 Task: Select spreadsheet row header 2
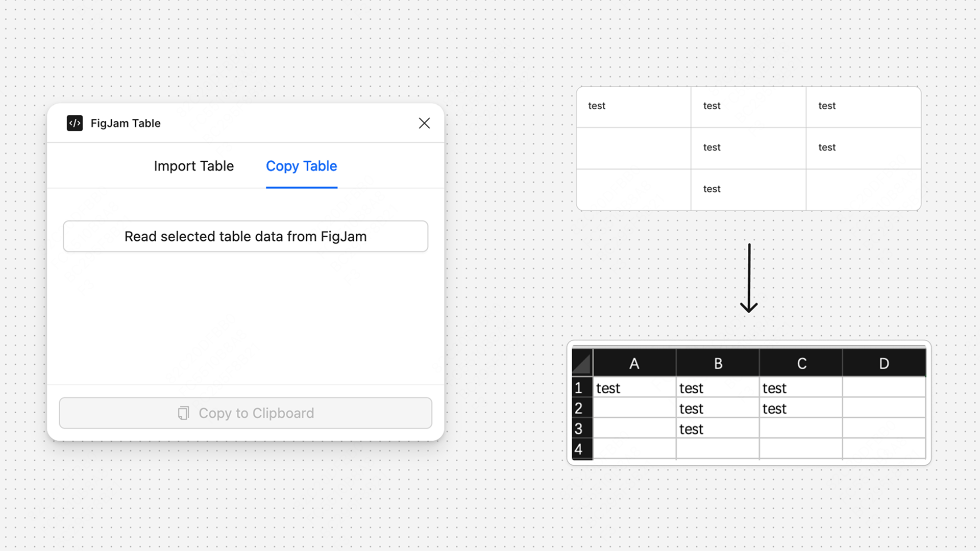pyautogui.click(x=582, y=408)
